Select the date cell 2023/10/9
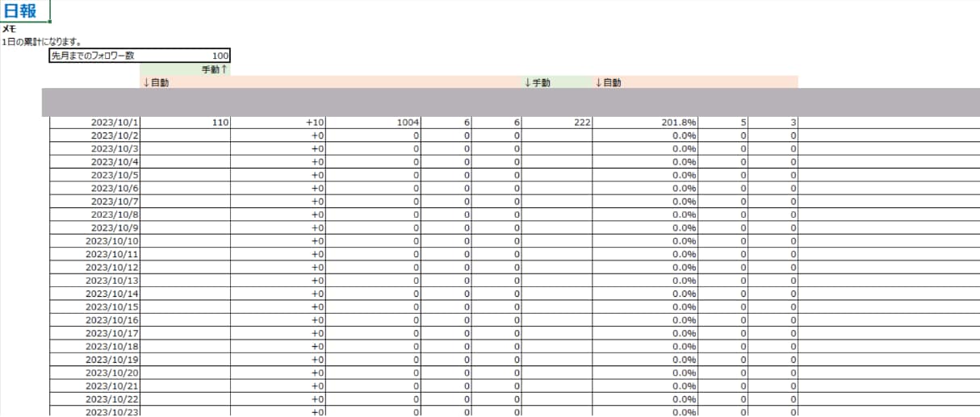This screenshot has height=417, width=980. tap(95, 227)
